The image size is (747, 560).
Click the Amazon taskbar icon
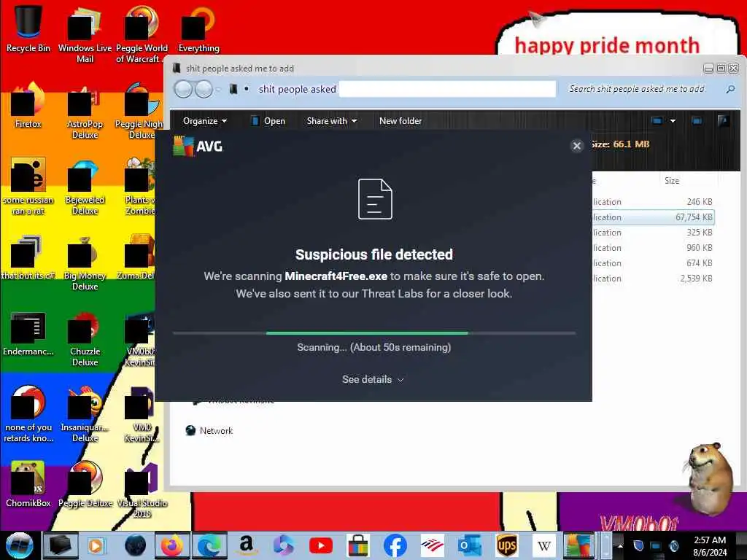[x=246, y=545]
